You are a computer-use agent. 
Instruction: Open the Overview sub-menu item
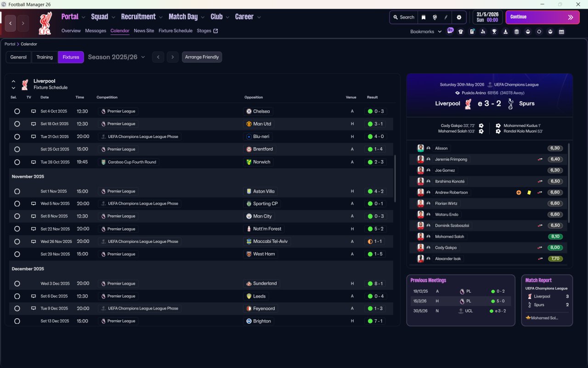tap(71, 31)
